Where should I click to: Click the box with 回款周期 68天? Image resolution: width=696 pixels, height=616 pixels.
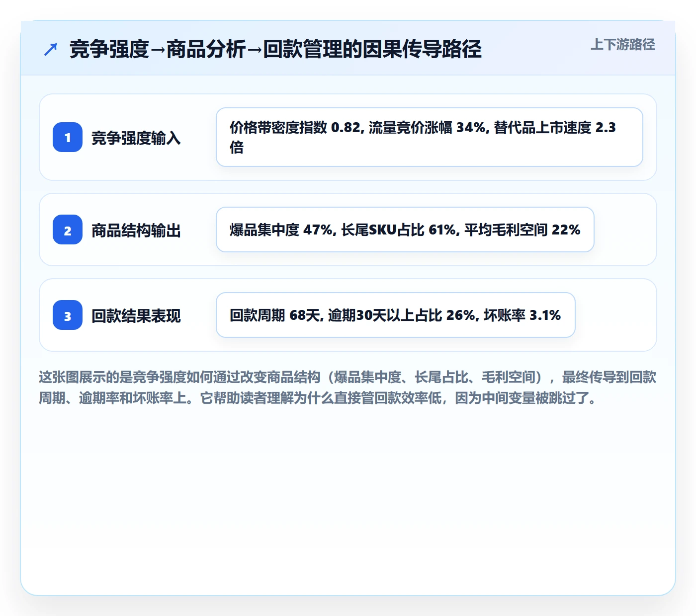396,315
